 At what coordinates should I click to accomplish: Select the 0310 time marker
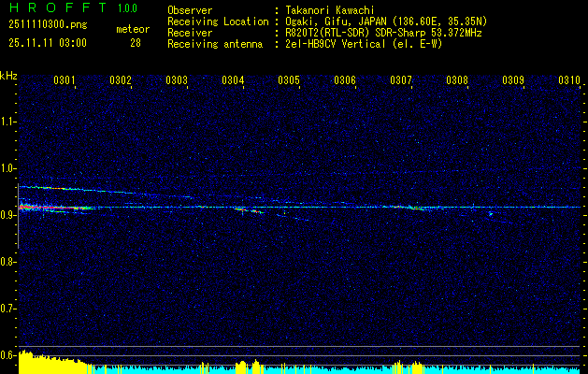pos(569,81)
